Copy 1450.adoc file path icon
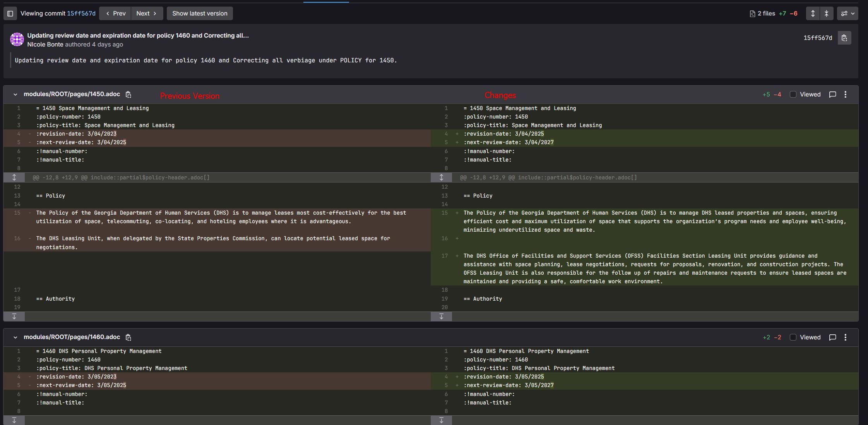Image resolution: width=868 pixels, height=425 pixels. pos(128,95)
